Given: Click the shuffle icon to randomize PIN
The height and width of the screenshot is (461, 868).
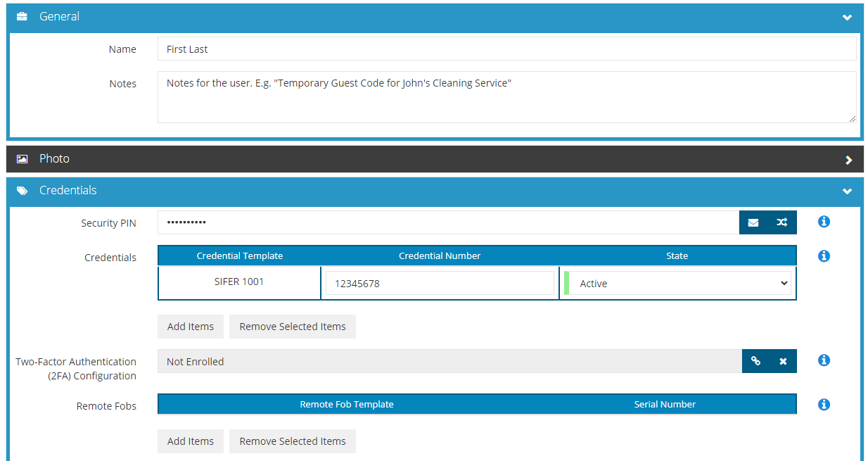Looking at the screenshot, I should click(x=782, y=222).
